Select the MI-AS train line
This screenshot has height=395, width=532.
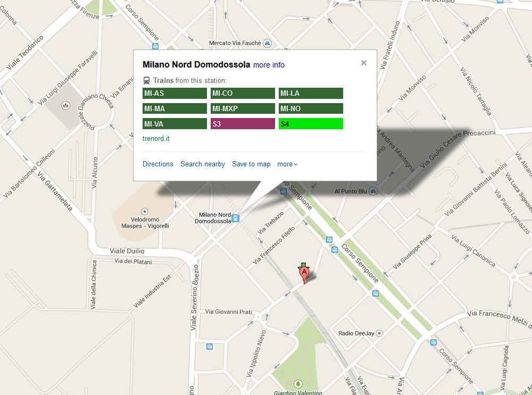174,93
